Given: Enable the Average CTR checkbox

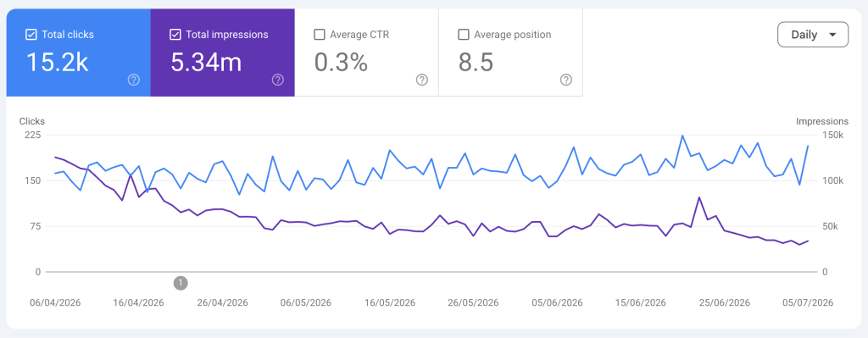Looking at the screenshot, I should (320, 35).
